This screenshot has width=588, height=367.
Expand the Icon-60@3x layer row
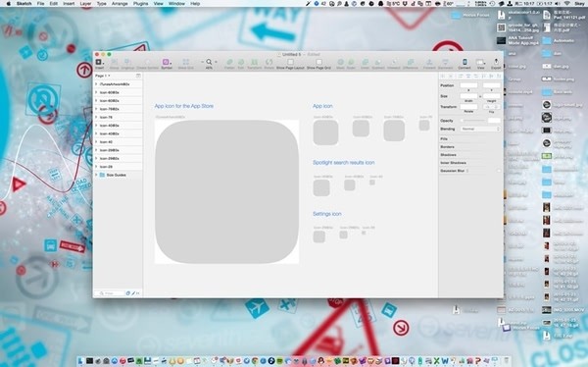(96, 92)
